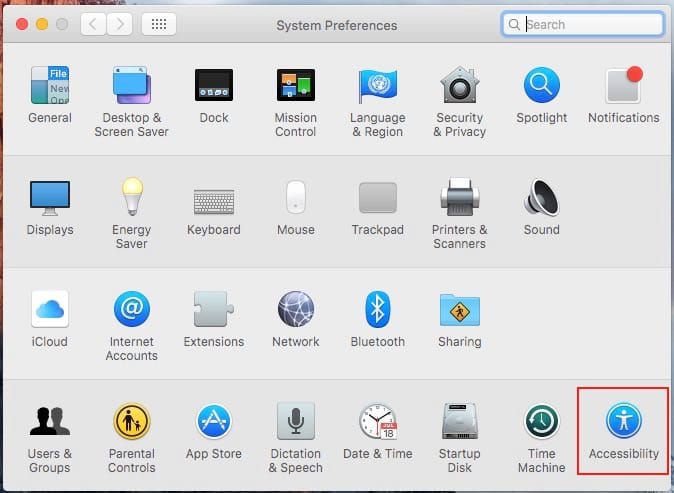Open Network globe icon
Image resolution: width=674 pixels, height=493 pixels.
tap(296, 309)
